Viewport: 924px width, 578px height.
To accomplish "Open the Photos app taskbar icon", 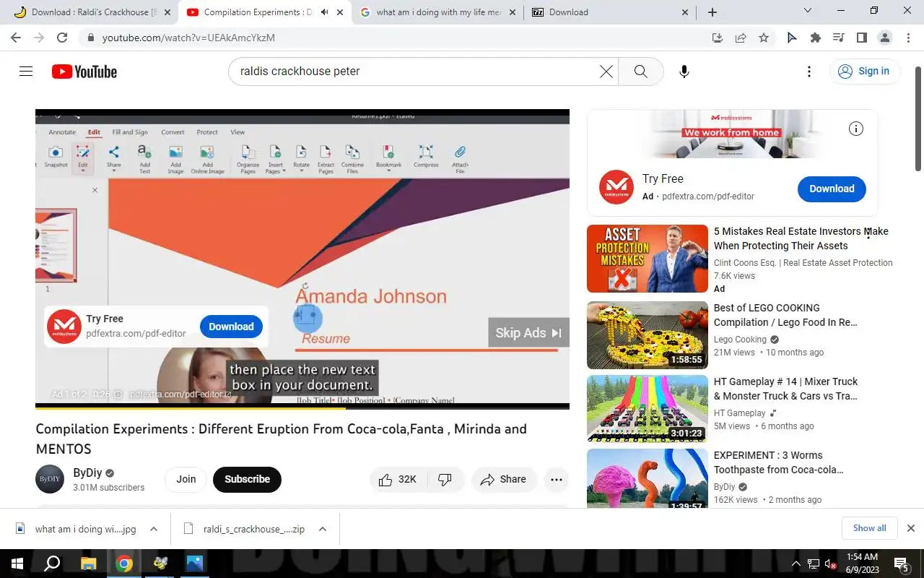I will tap(195, 564).
